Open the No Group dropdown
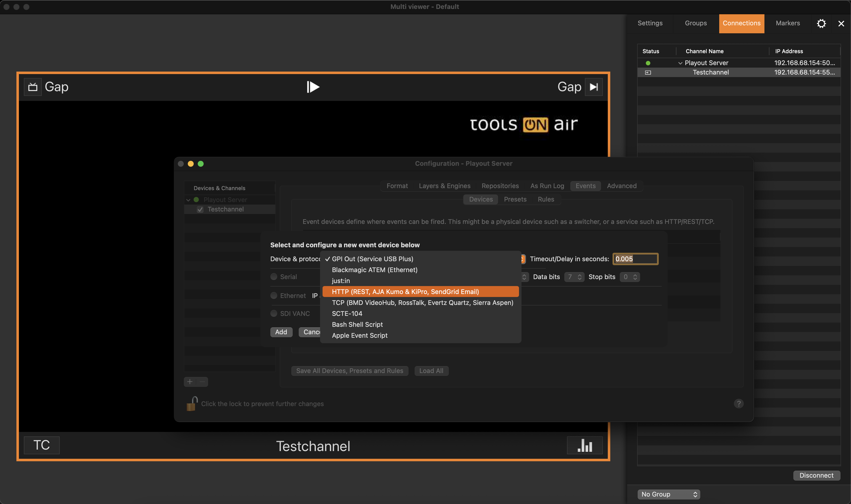This screenshot has height=504, width=851. 668,494
